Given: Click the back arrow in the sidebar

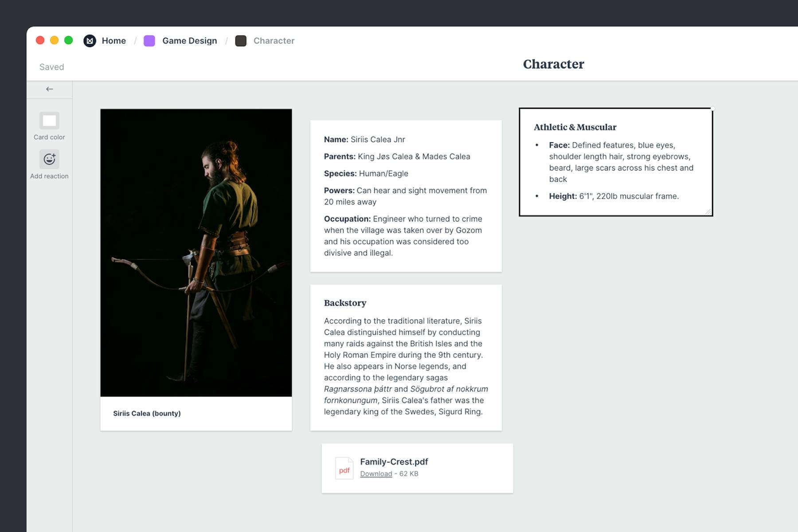Looking at the screenshot, I should pos(49,89).
